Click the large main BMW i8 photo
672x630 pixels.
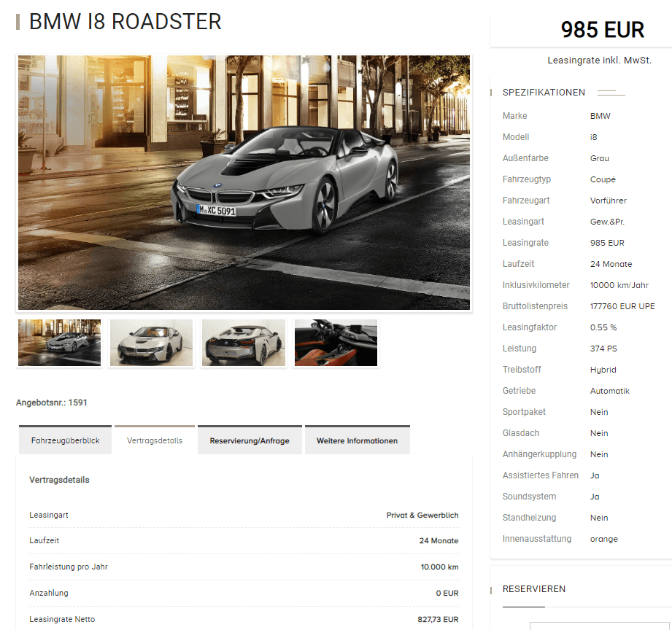pyautogui.click(x=244, y=182)
